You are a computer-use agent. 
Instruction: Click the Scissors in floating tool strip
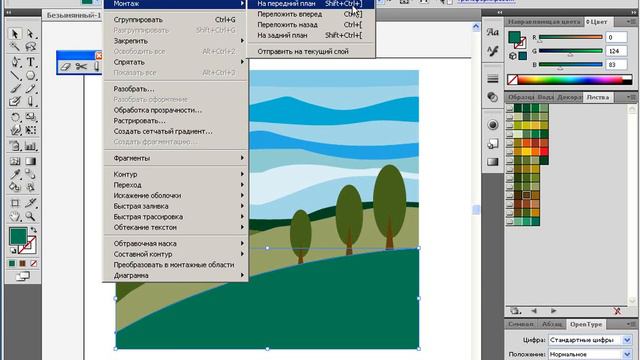coord(81,67)
